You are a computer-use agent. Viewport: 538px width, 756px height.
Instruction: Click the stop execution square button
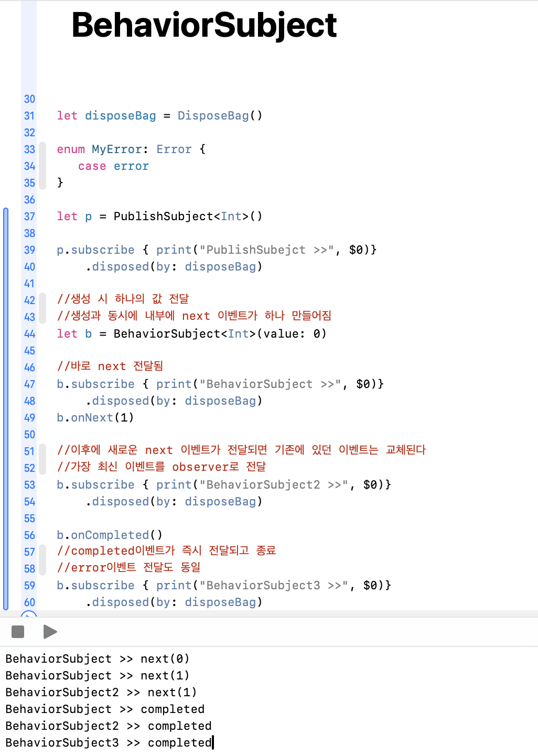click(18, 632)
